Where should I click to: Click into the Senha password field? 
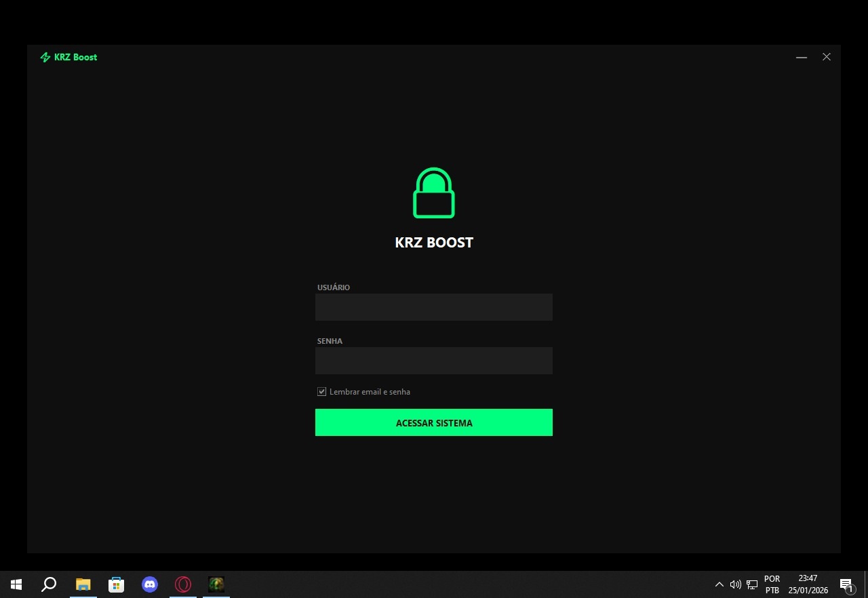[x=434, y=361]
